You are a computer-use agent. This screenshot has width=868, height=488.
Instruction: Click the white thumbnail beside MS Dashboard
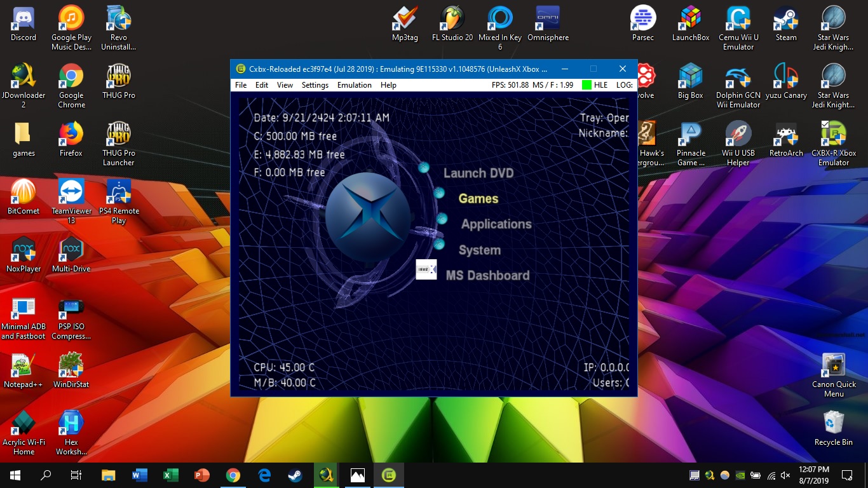pyautogui.click(x=426, y=269)
